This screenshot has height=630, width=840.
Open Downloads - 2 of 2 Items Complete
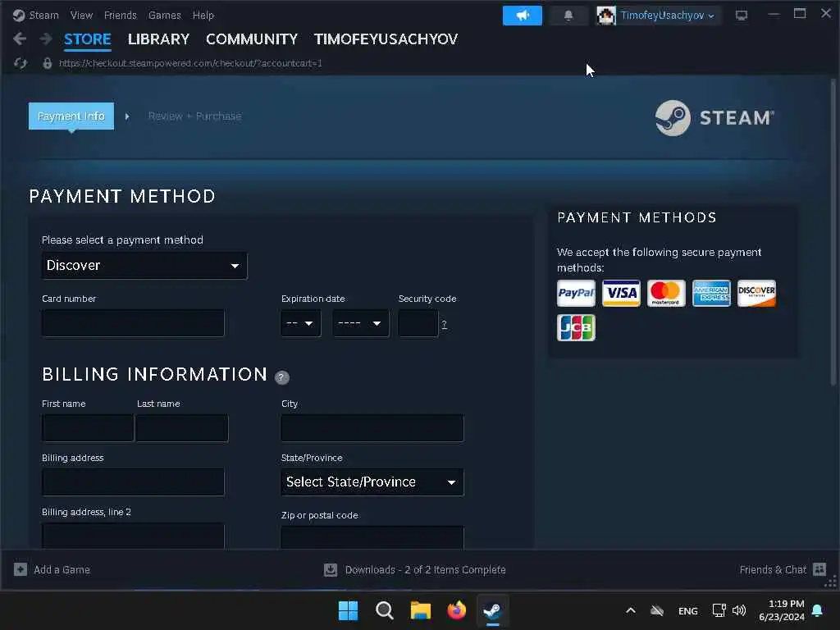coord(426,569)
